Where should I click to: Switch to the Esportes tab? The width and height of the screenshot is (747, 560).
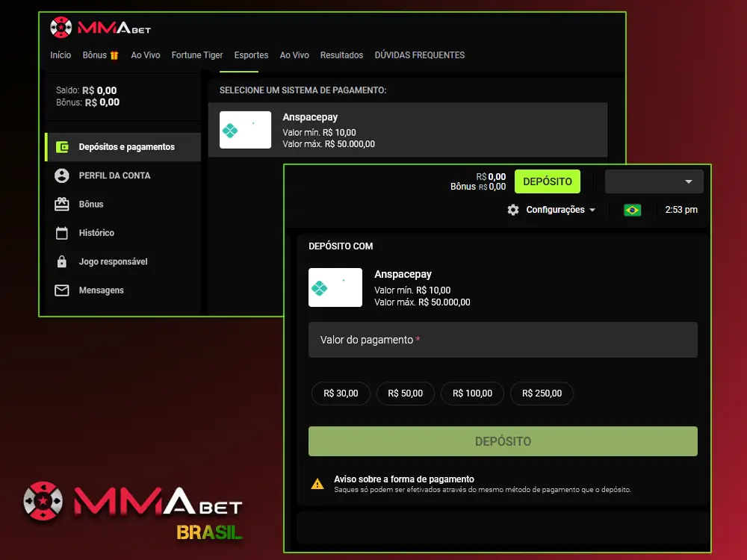(250, 55)
